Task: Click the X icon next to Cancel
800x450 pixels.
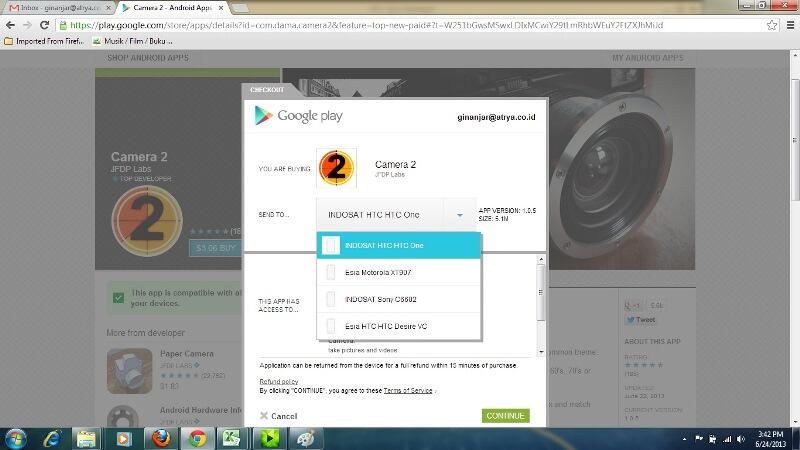Action: click(264, 416)
